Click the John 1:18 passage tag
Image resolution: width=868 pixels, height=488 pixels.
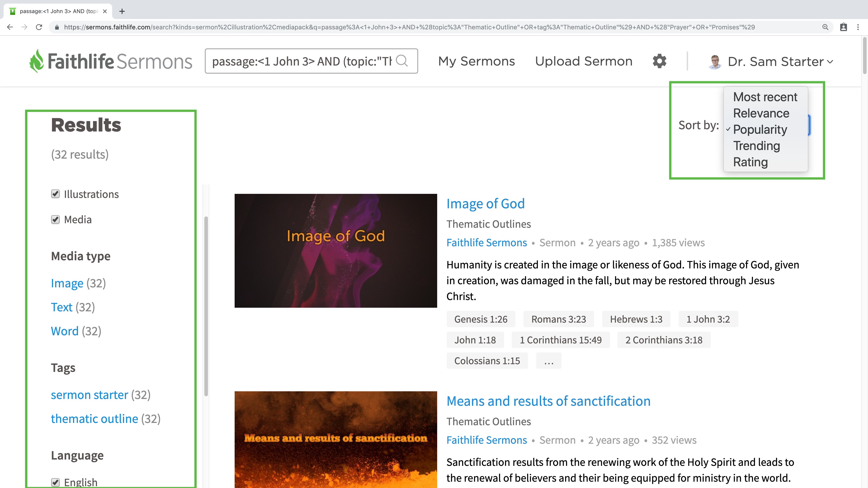(475, 340)
